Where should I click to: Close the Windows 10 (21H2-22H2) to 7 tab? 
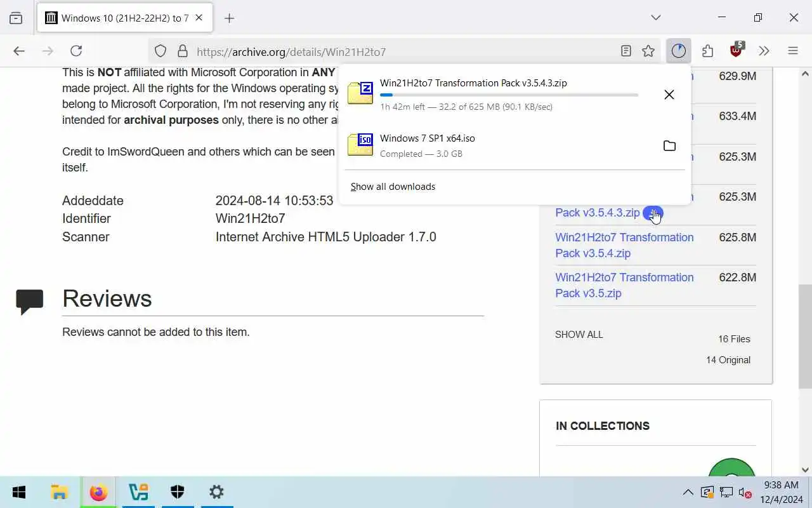pos(199,18)
